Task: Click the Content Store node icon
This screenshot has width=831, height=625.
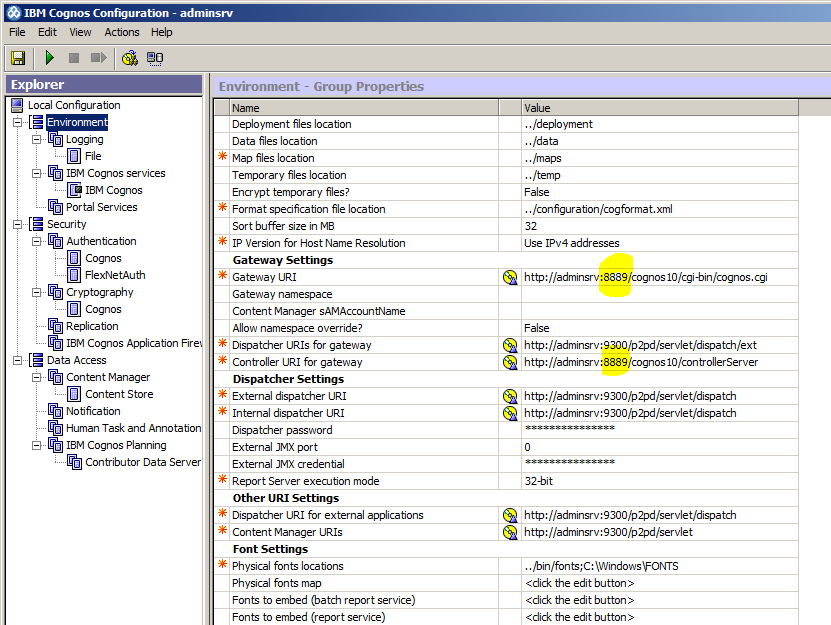Action: [74, 394]
